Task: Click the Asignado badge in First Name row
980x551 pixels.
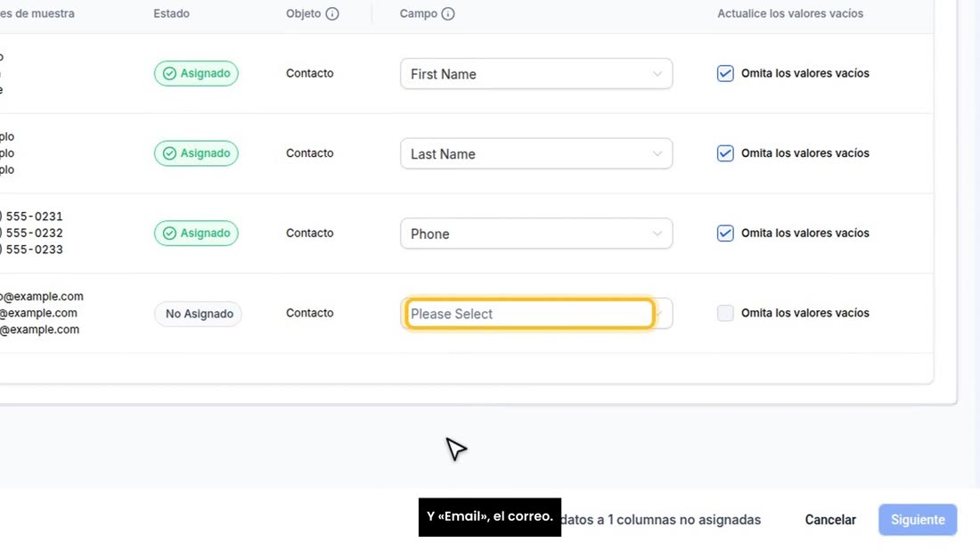Action: [196, 74]
